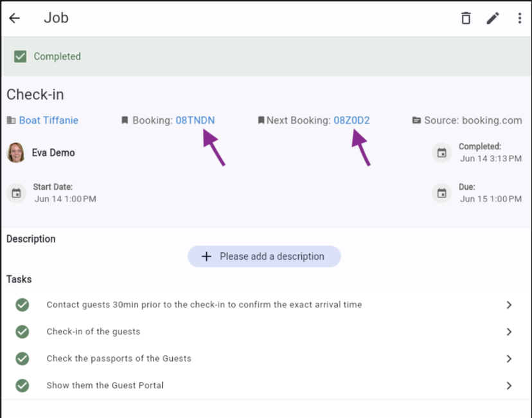Click the pencil edit icon
The height and width of the screenshot is (418, 532).
(x=493, y=18)
